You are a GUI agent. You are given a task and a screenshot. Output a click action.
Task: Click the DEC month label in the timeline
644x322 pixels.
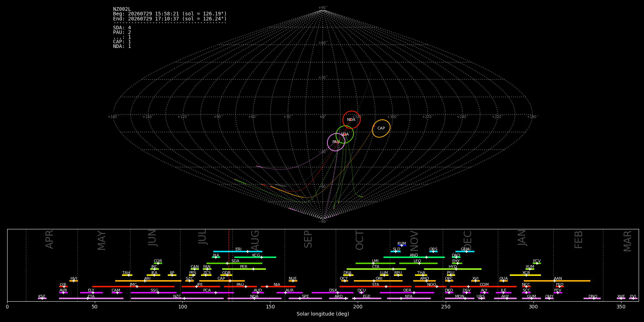click(x=468, y=240)
